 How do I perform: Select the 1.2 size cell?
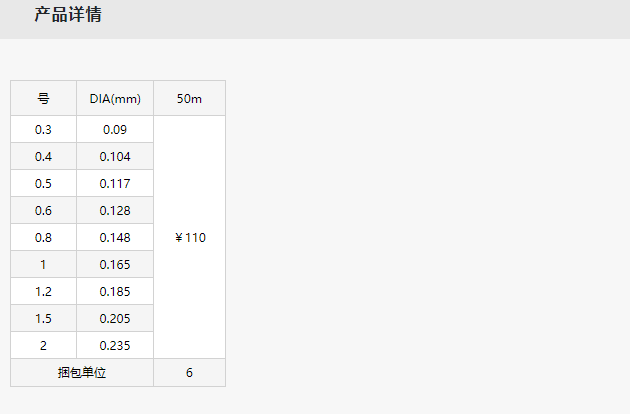tap(43, 291)
